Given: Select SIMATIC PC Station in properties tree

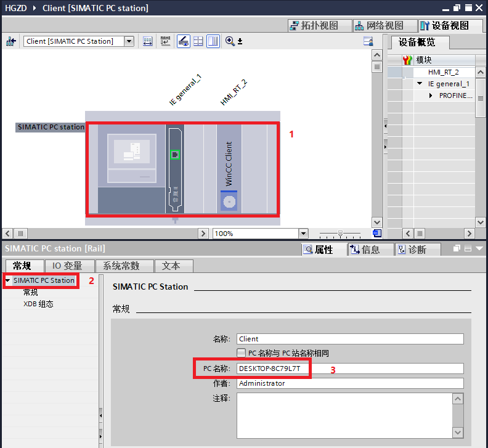Looking at the screenshot, I should click(x=44, y=280).
